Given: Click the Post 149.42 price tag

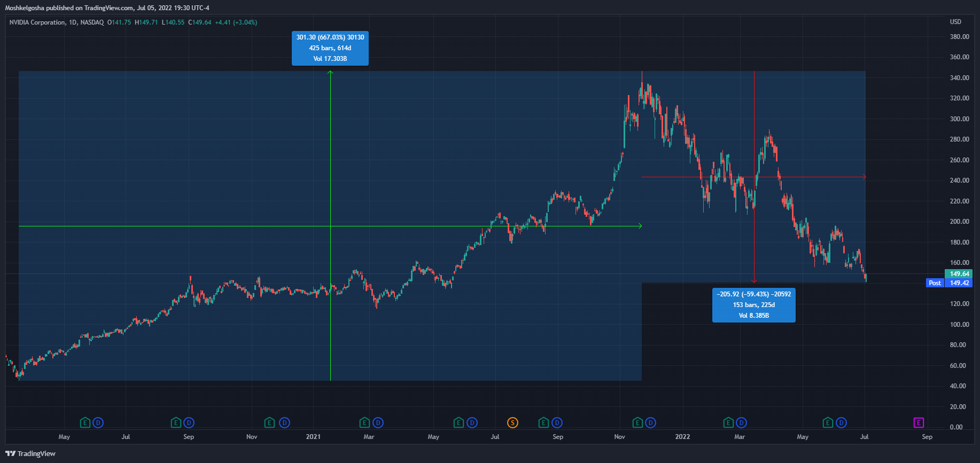Looking at the screenshot, I should coord(949,283).
